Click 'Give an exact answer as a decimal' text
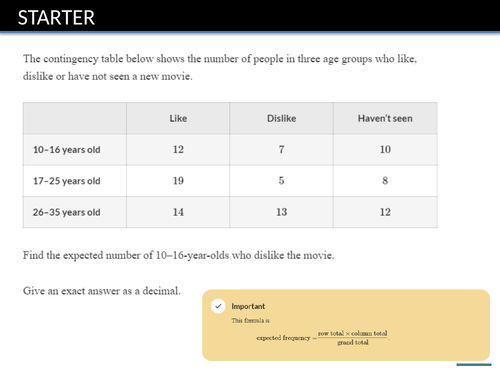The image size is (500, 375). click(102, 291)
